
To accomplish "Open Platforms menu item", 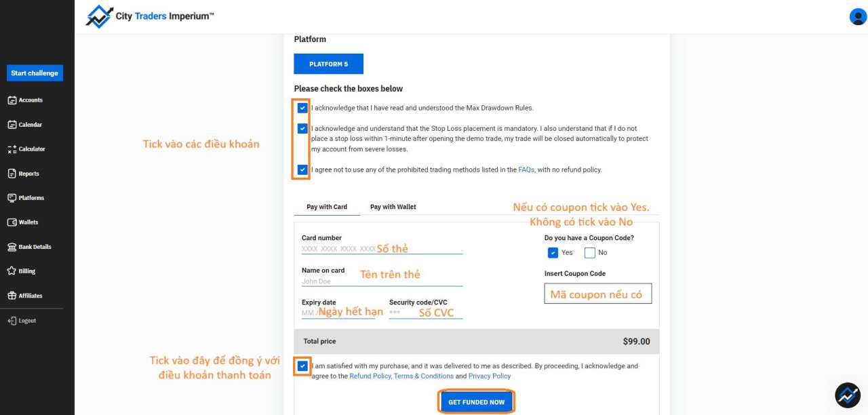I will 31,198.
